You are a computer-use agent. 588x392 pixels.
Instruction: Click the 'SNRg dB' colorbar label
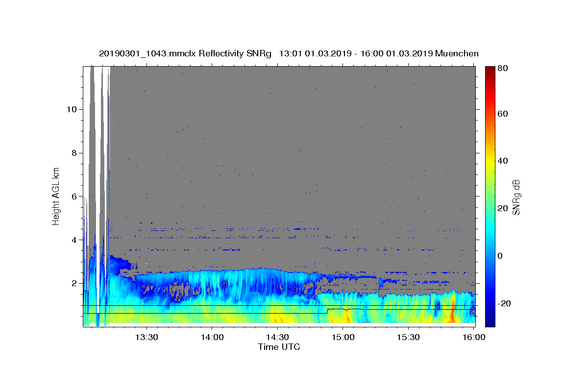pyautogui.click(x=516, y=197)
